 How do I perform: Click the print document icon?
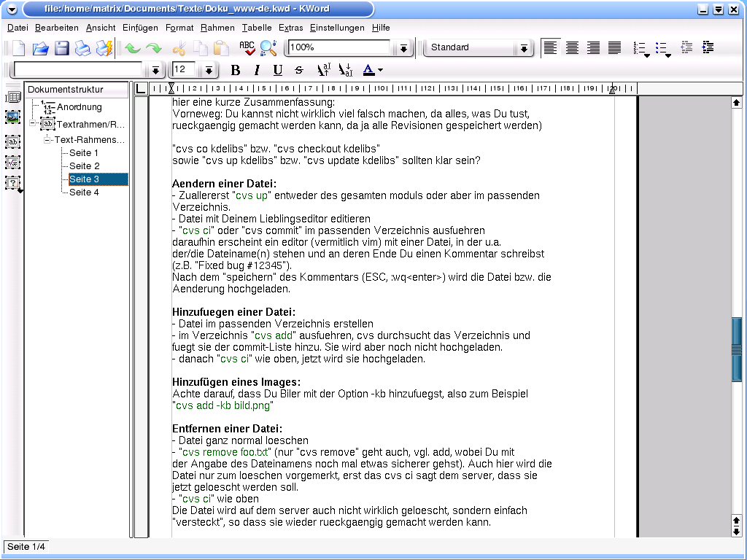[x=83, y=48]
